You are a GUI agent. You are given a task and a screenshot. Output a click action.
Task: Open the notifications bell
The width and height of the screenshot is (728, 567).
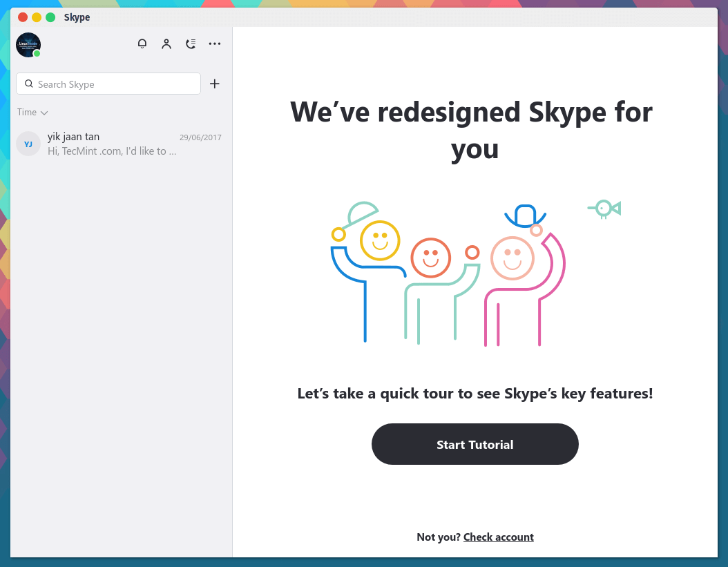pos(142,44)
